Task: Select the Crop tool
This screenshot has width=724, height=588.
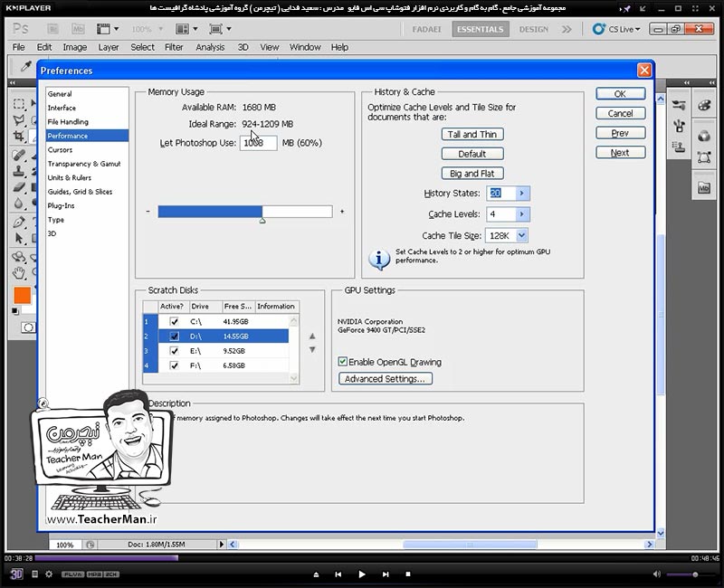Action: click(19, 137)
